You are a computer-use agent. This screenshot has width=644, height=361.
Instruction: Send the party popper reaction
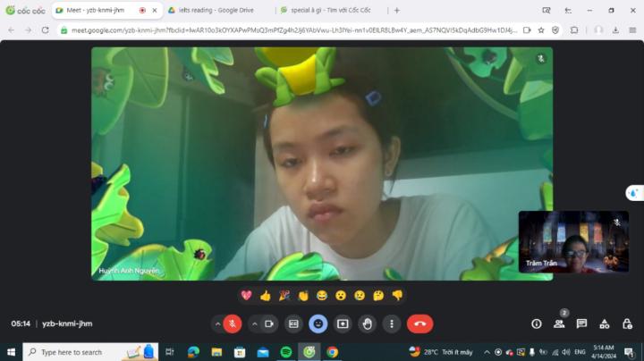(284, 296)
